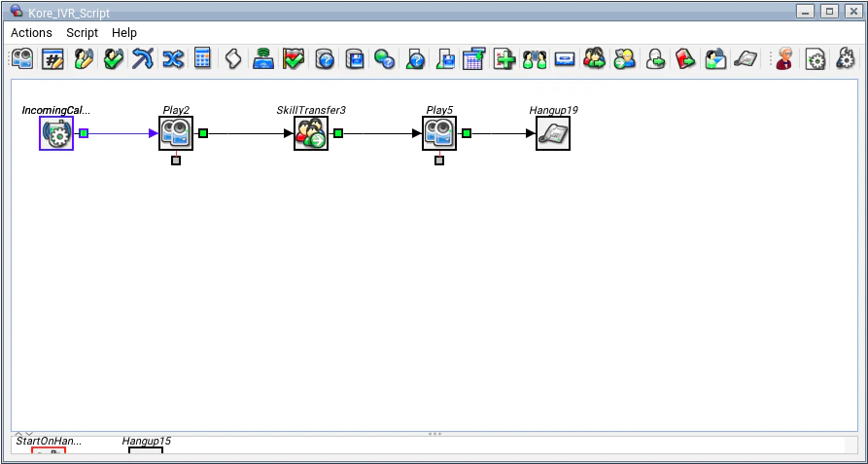Screen dimensions: 868x464
Task: Select the white-haired professor toolbar icon
Action: coord(784,58)
